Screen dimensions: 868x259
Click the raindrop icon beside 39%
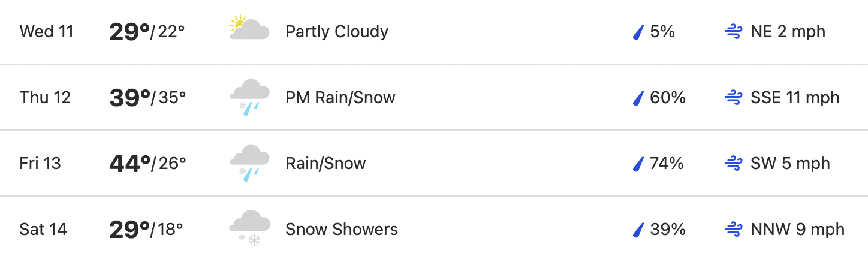pos(639,230)
